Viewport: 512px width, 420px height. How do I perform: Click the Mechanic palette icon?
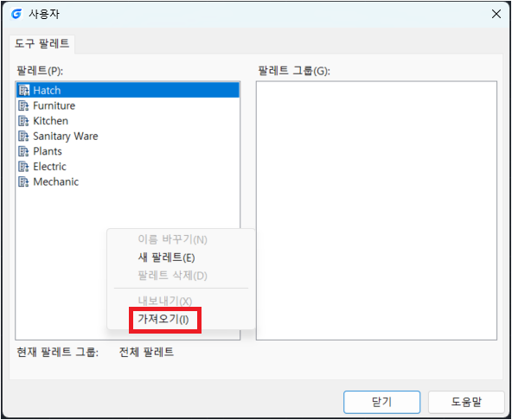click(x=24, y=181)
